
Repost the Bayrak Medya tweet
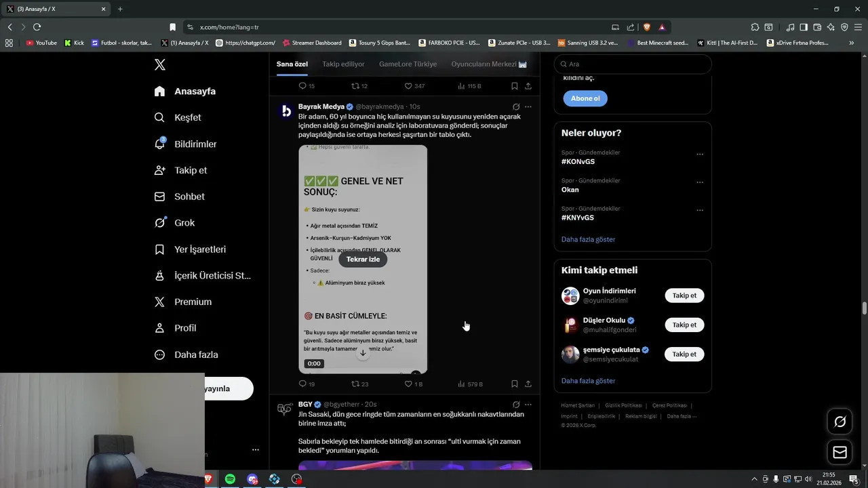coord(359,384)
